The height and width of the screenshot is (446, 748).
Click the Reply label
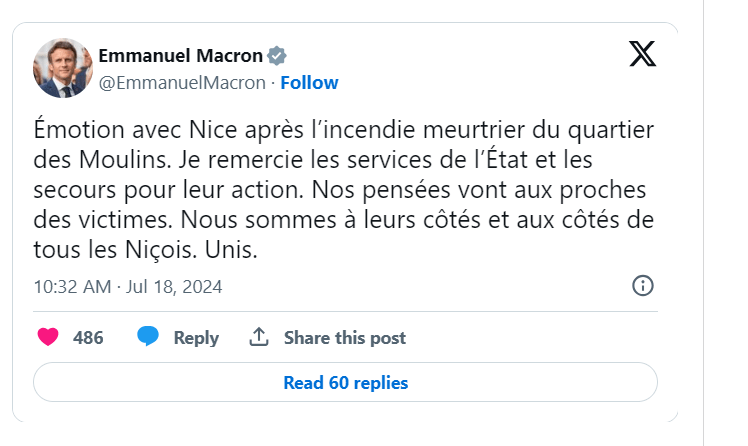196,338
